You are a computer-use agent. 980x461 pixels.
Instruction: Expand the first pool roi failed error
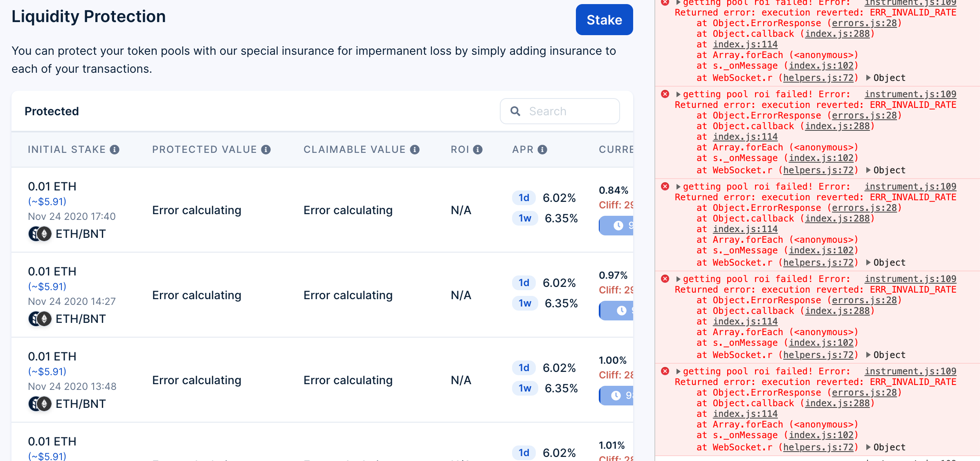click(679, 3)
